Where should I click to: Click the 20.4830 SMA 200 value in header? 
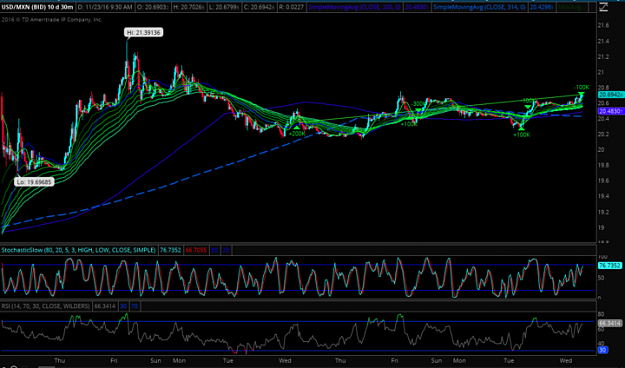click(417, 7)
